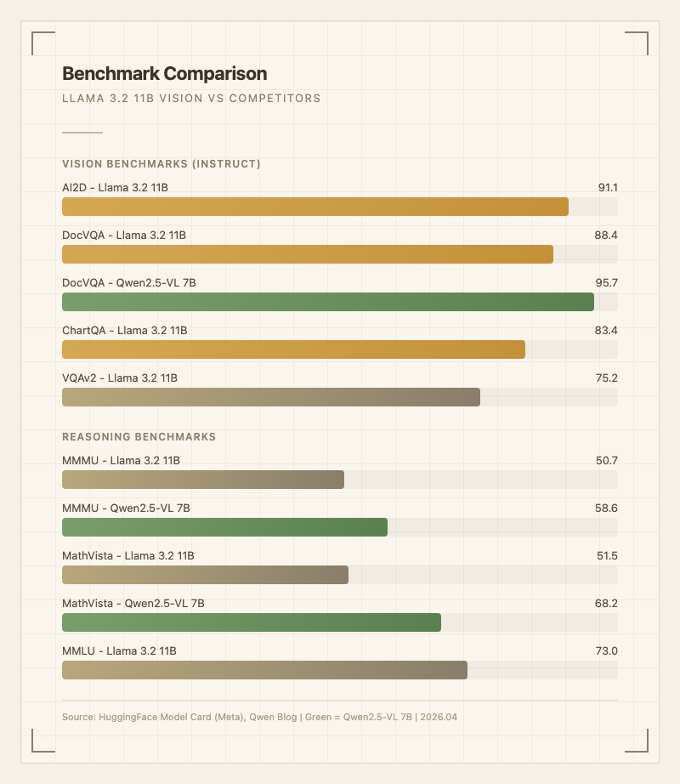The height and width of the screenshot is (784, 680).
Task: Select the 95.7 score value
Action: tap(606, 282)
